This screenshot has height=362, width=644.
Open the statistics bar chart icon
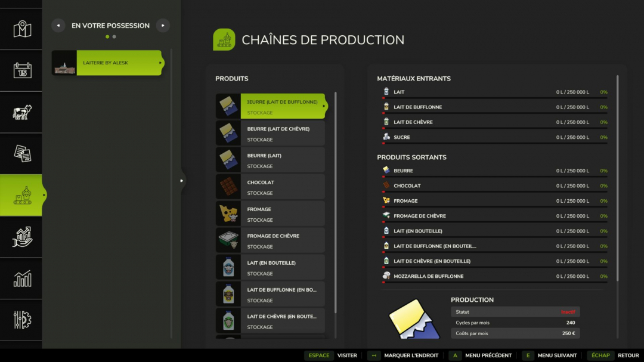tap(22, 279)
